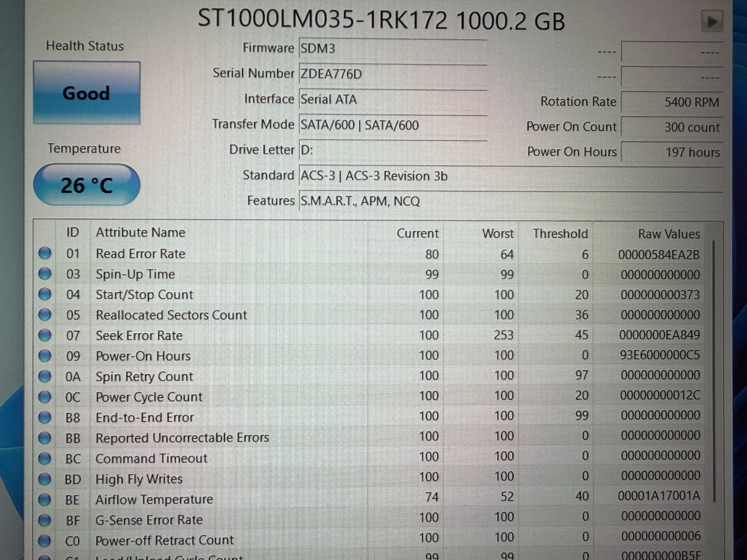Image resolution: width=747 pixels, height=560 pixels.
Task: Click the status dot for Reported Uncorrectable Errors
Action: [45, 438]
